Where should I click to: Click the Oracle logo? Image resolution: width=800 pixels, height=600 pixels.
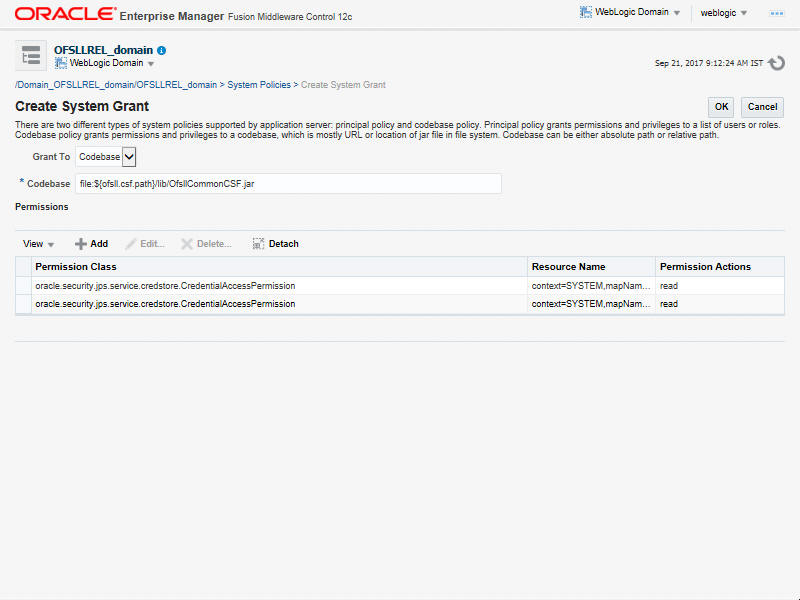click(x=65, y=14)
